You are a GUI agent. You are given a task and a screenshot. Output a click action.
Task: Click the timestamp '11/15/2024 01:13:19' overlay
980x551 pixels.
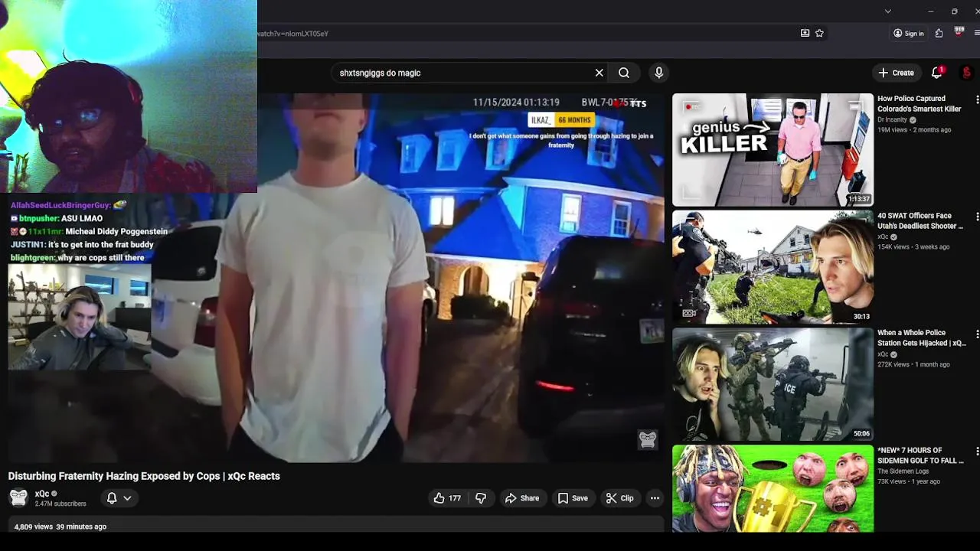point(516,103)
